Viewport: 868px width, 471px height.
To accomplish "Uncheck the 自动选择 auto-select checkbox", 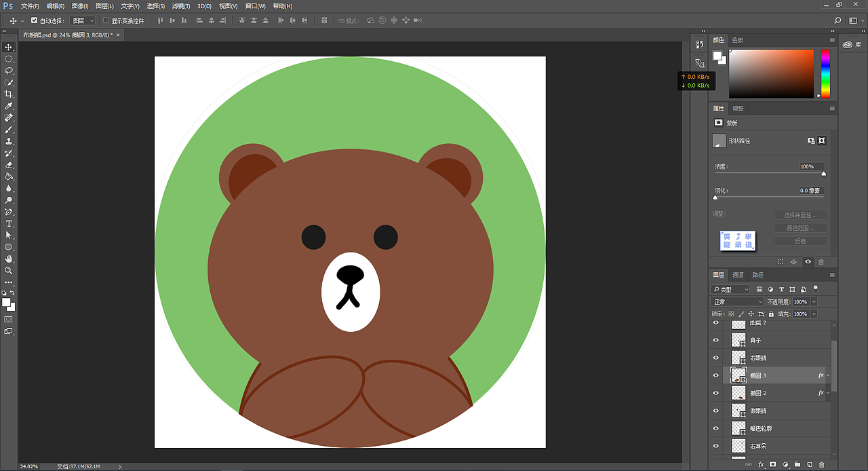I will pos(35,20).
